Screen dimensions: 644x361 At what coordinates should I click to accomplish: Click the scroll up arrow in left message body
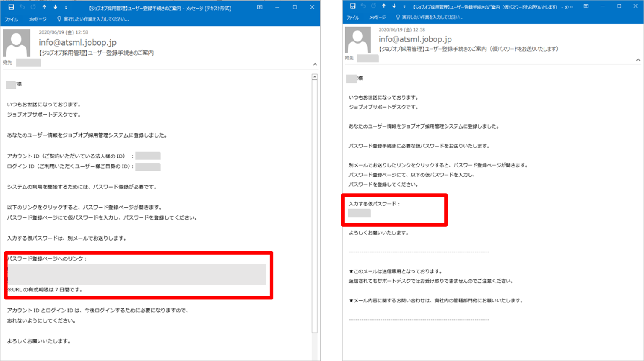(x=315, y=77)
